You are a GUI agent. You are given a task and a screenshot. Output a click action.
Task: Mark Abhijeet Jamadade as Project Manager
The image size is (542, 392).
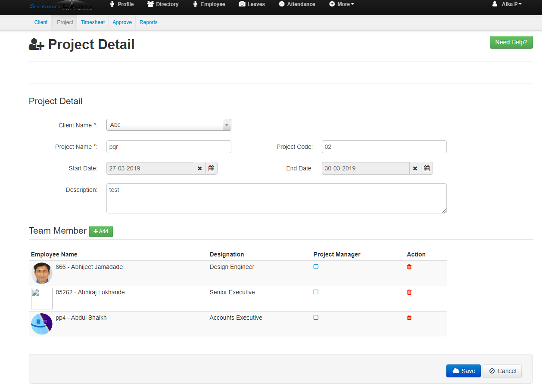click(x=316, y=267)
